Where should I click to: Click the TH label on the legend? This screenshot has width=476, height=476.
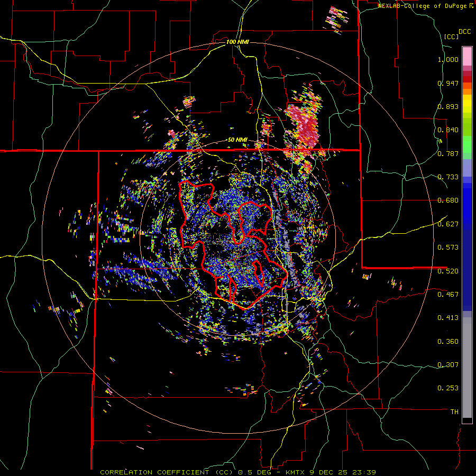click(454, 412)
